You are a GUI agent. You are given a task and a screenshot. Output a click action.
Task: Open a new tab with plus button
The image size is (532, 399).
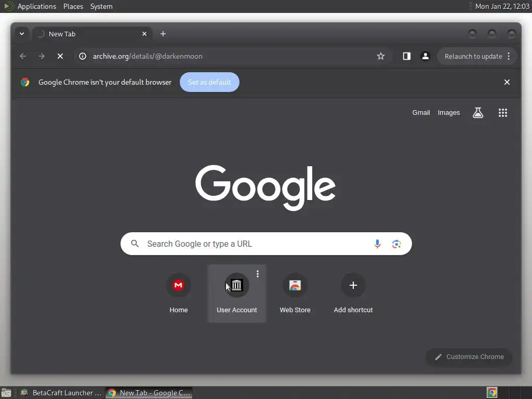tap(163, 34)
